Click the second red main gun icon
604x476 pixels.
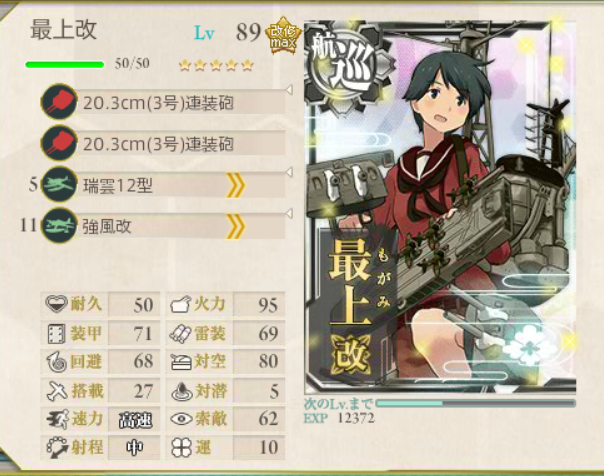(x=59, y=143)
